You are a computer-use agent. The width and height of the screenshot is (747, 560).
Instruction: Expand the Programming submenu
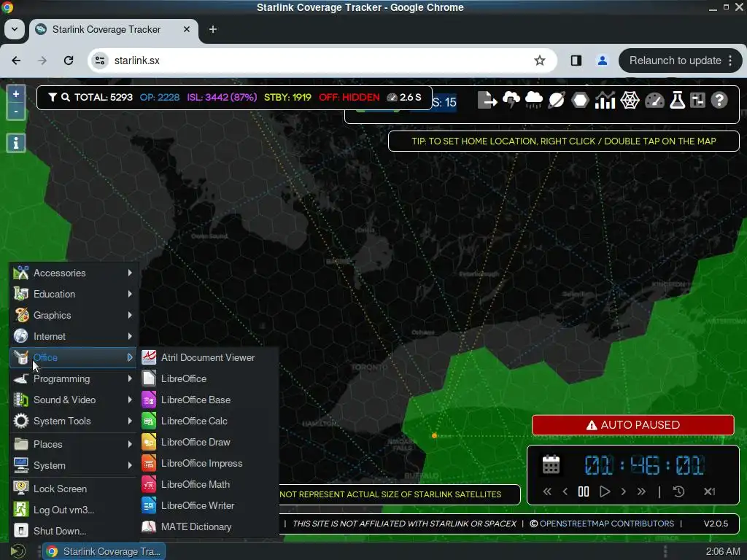pyautogui.click(x=74, y=378)
